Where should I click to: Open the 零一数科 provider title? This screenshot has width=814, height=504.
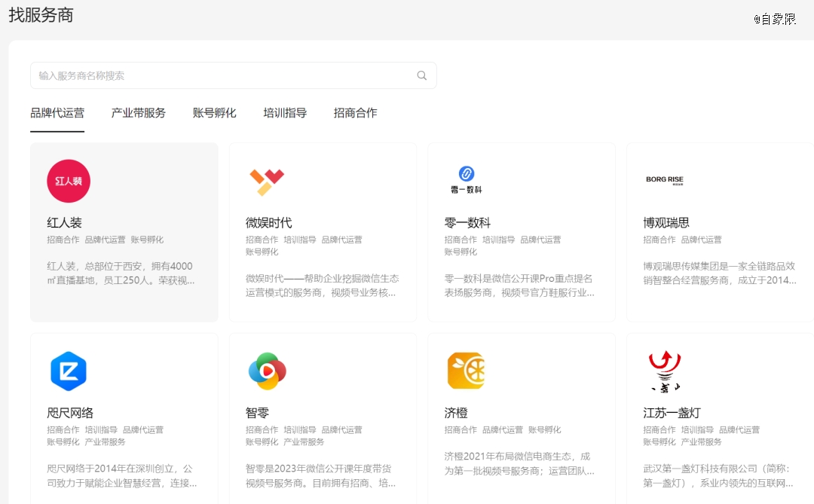click(x=467, y=223)
